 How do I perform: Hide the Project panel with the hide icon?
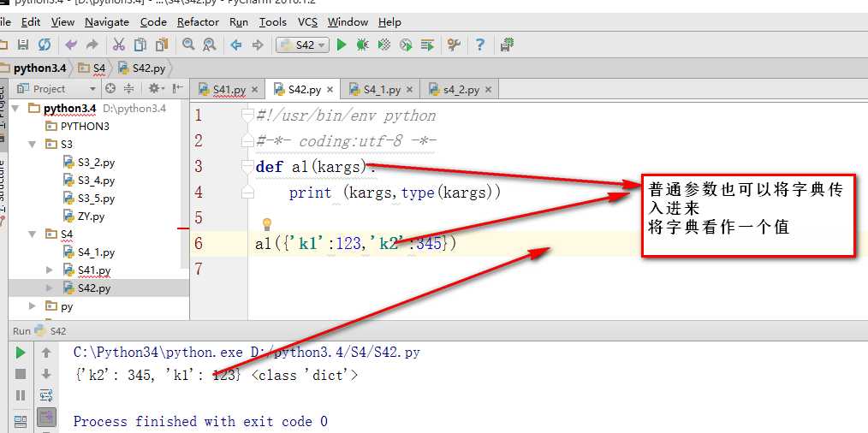click(178, 89)
